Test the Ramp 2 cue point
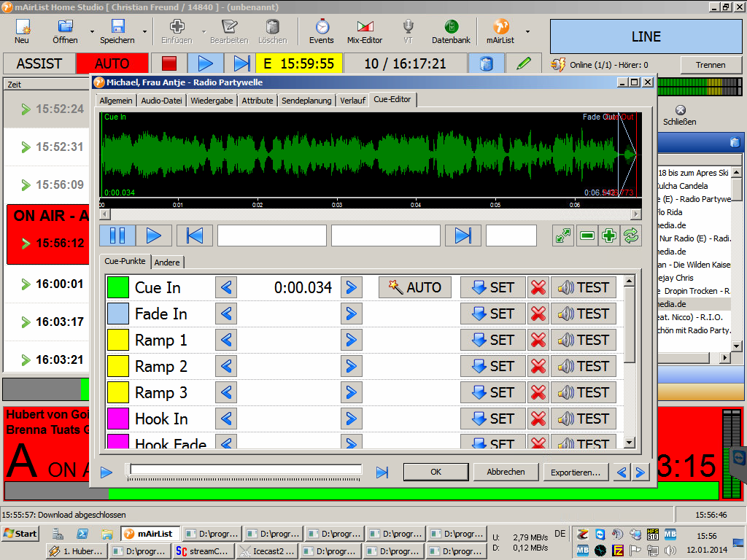The height and width of the screenshot is (560, 747). point(584,366)
